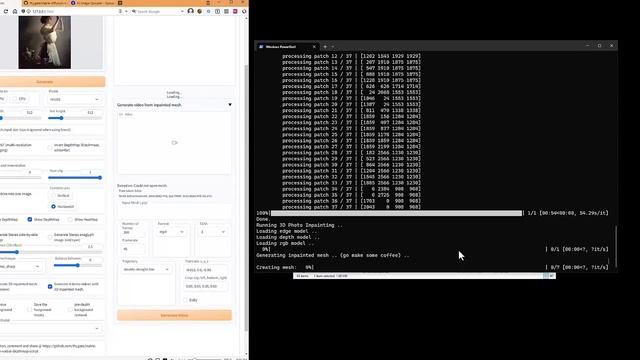The height and width of the screenshot is (360, 640).
Task: Enable the Show HeatMap checkbox
Action: pos(70,220)
